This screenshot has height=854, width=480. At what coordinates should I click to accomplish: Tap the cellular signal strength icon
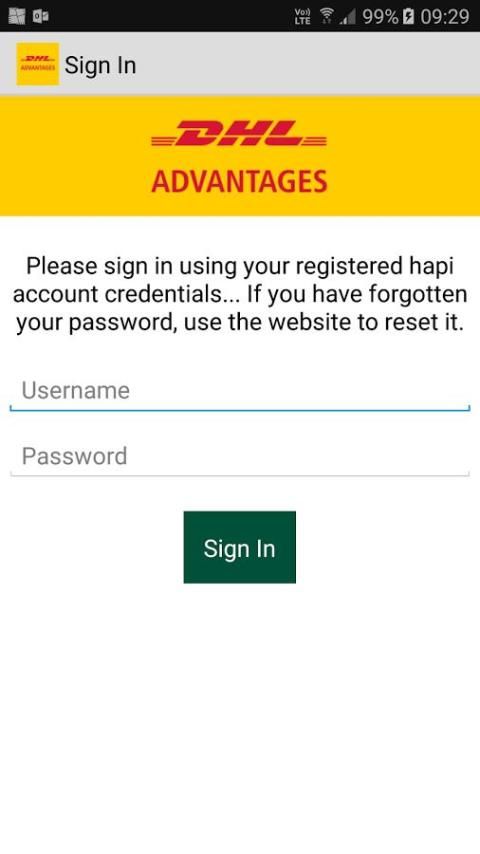point(347,17)
